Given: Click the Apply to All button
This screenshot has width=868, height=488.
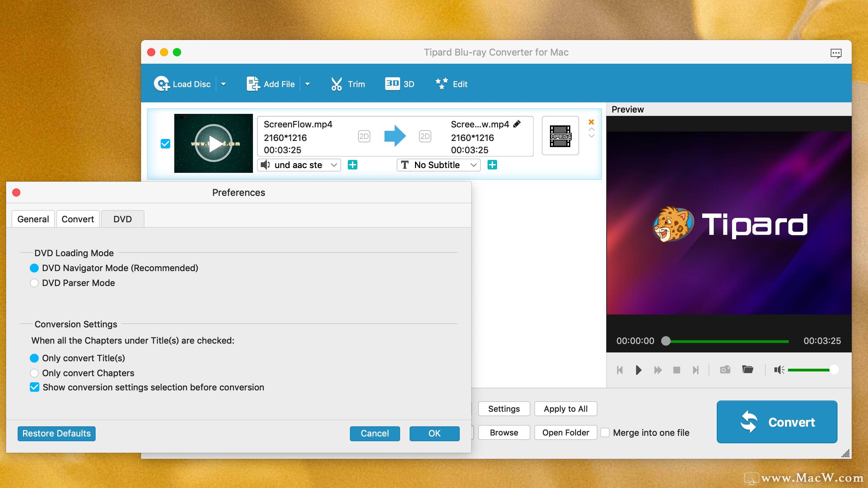Looking at the screenshot, I should click(566, 409).
